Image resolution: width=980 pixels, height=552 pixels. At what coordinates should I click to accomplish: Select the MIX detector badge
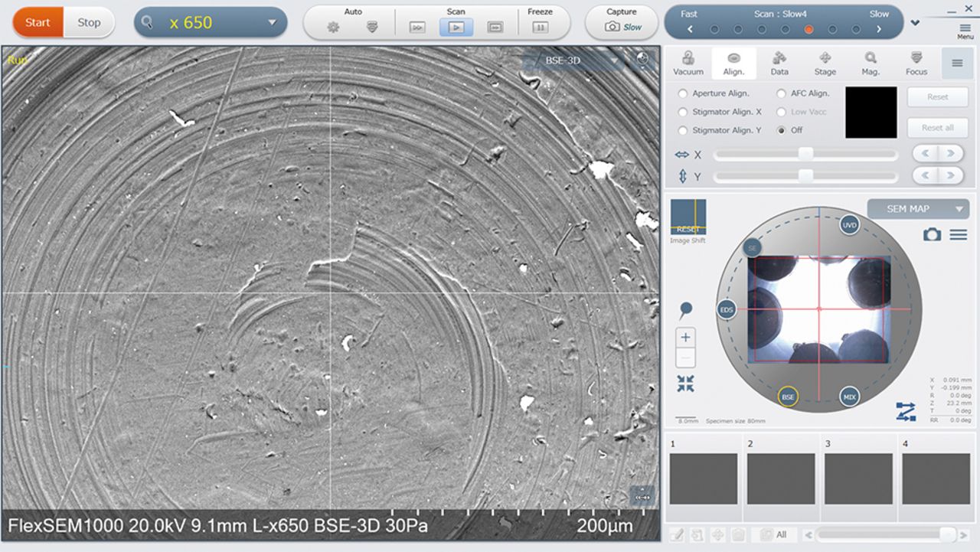point(849,397)
